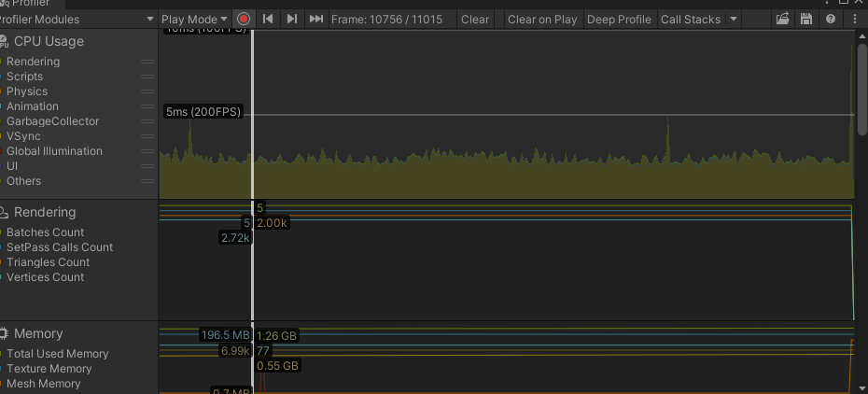Grab the reorder handle beside Rendering category
The image size is (868, 394).
147,62
